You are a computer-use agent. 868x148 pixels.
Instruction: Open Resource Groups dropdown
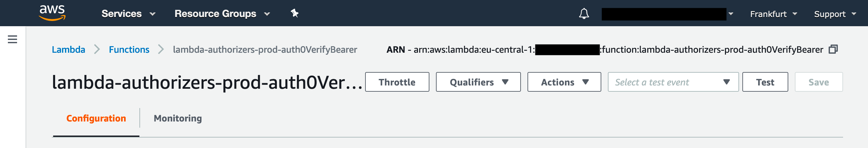(x=222, y=14)
